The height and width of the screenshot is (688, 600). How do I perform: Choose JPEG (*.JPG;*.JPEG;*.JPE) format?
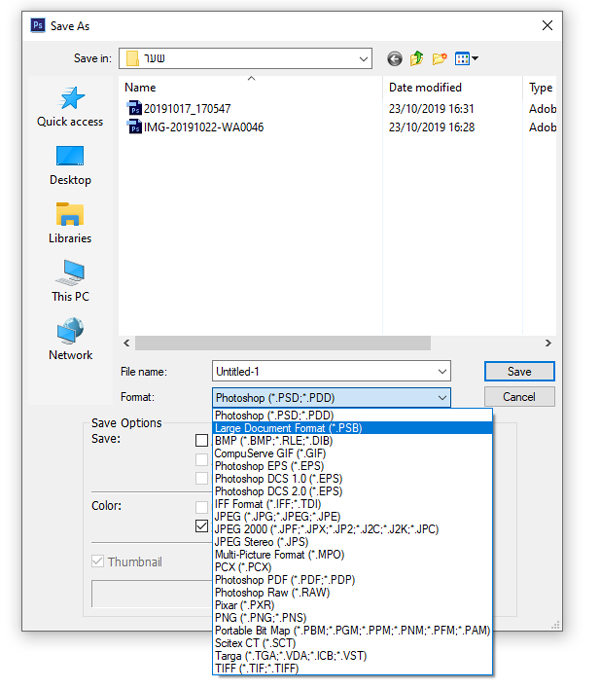point(352,516)
